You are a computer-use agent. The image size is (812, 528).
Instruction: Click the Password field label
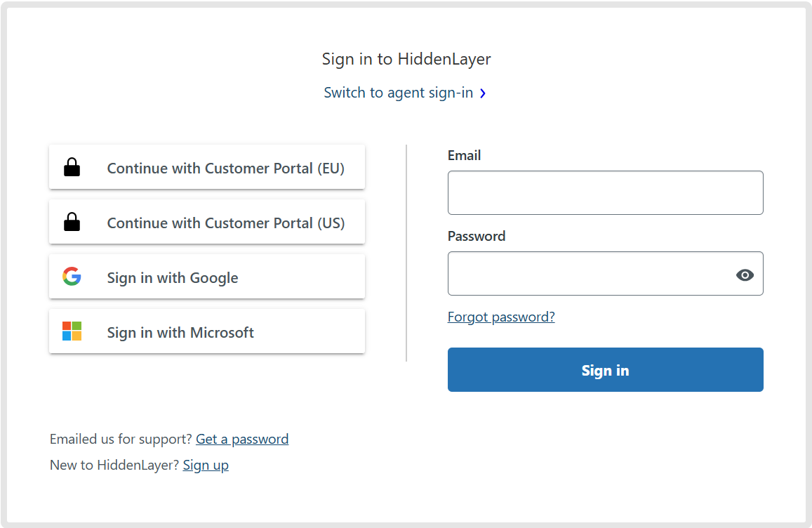[477, 236]
